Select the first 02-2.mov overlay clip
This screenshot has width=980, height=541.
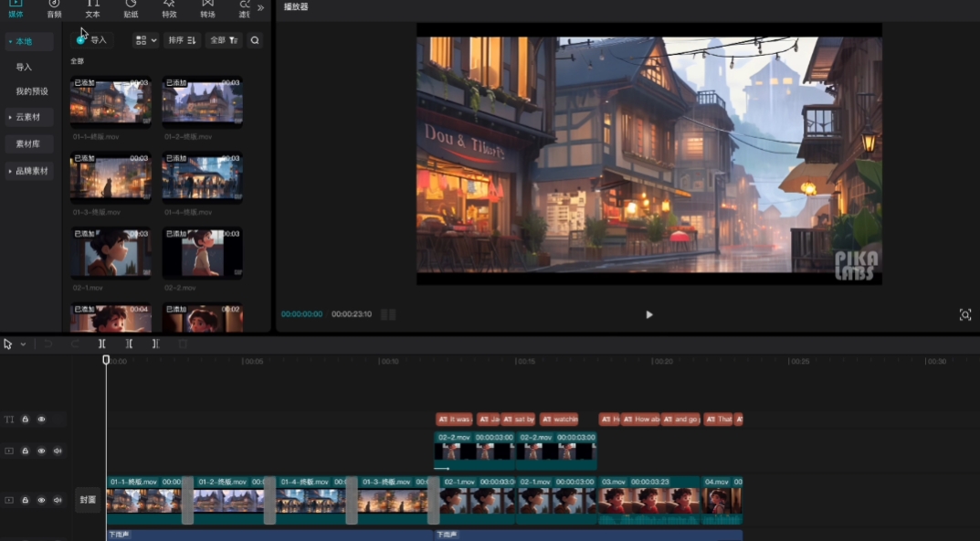[475, 451]
